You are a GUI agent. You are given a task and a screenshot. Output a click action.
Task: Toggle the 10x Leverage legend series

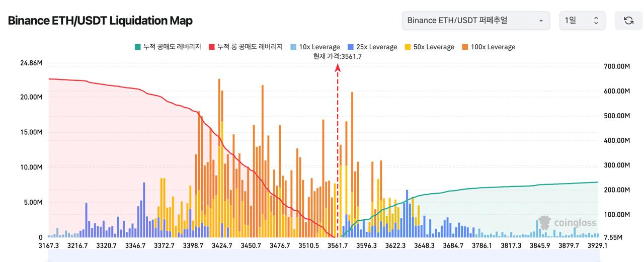[314, 47]
